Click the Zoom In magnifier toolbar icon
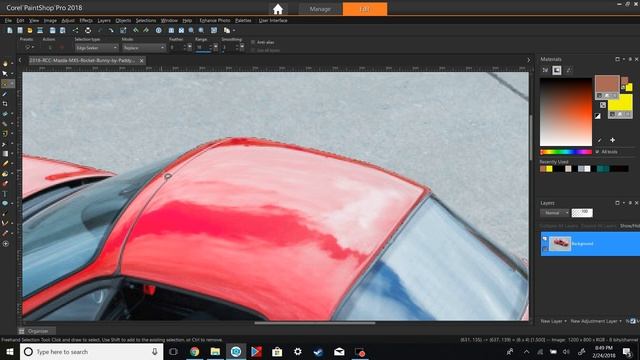Viewport: 640px width, 360px height. 201,30
